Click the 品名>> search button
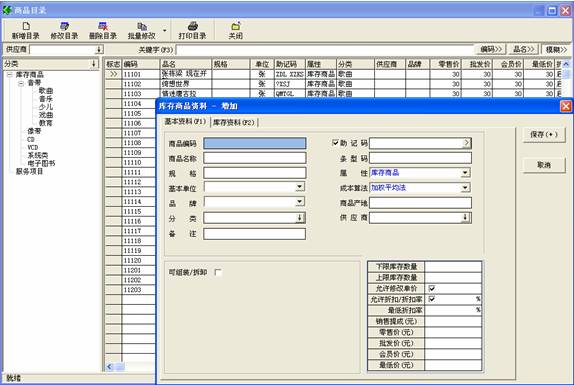 click(x=524, y=49)
